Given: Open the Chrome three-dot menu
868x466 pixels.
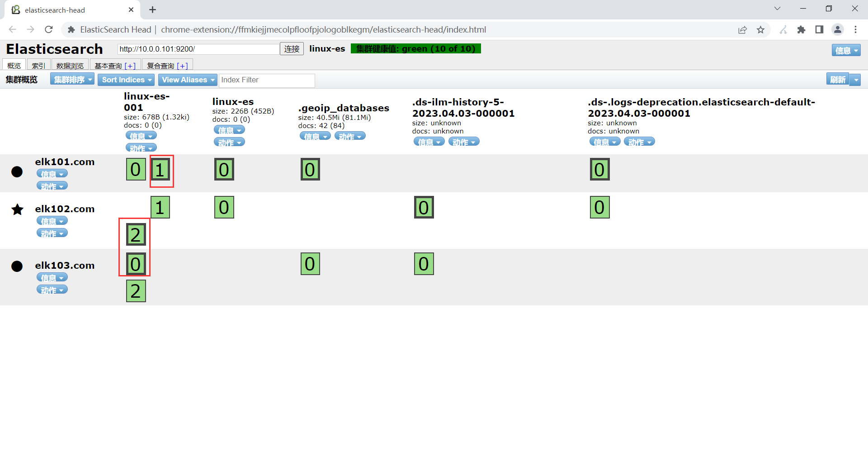Looking at the screenshot, I should (x=855, y=29).
